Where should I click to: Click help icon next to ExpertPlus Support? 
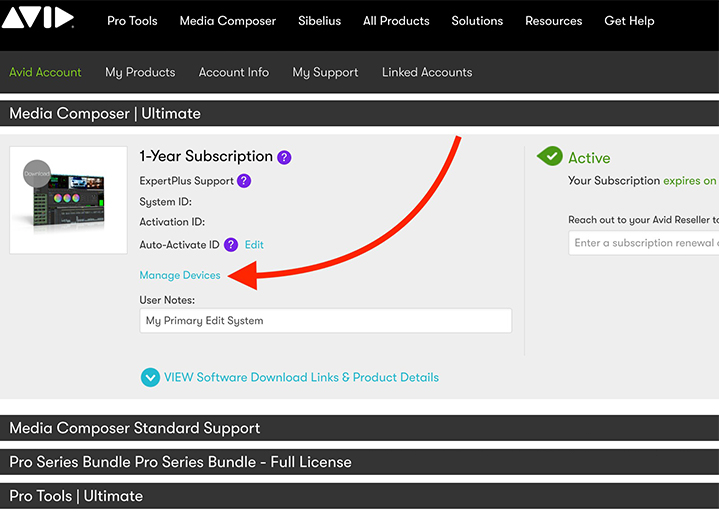tap(244, 181)
